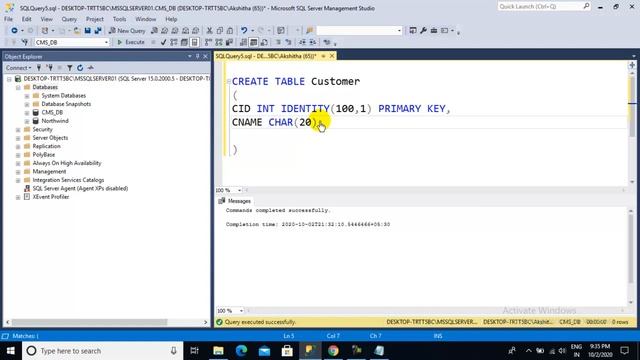Click the Connect Object Explorer plug icon
The image size is (640, 360).
(x=39, y=68)
